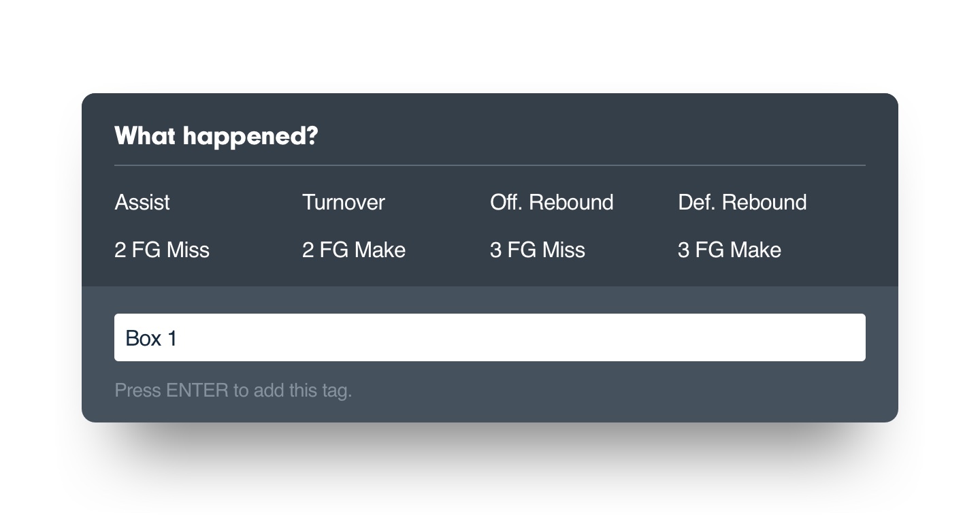The image size is (980, 515).
Task: Select the Def. Rebound tag
Action: click(x=742, y=202)
